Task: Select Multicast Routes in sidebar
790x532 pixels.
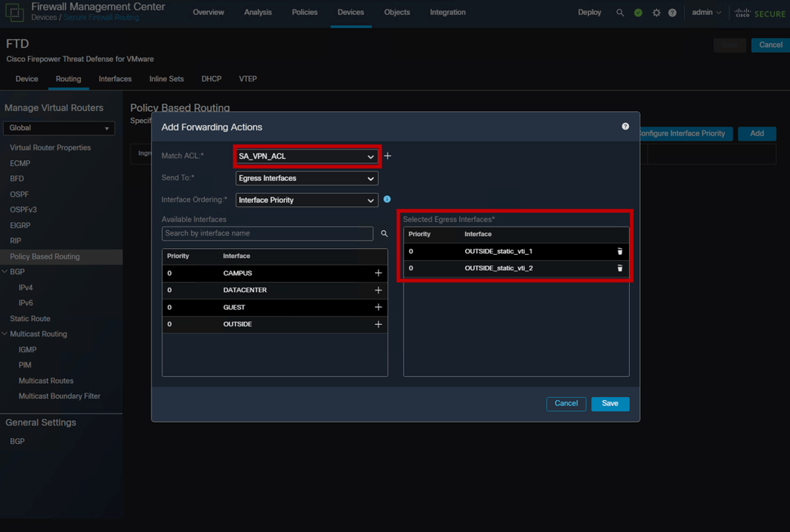Action: pos(46,381)
